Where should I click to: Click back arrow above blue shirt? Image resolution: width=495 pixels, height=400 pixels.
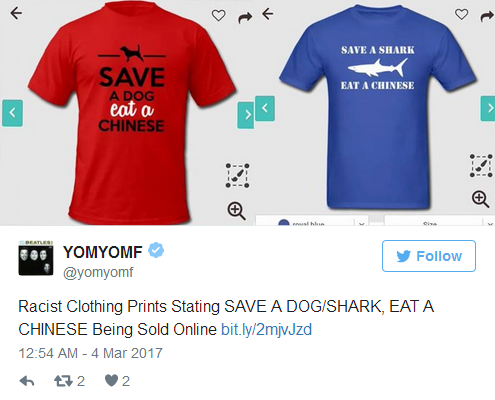(x=267, y=14)
